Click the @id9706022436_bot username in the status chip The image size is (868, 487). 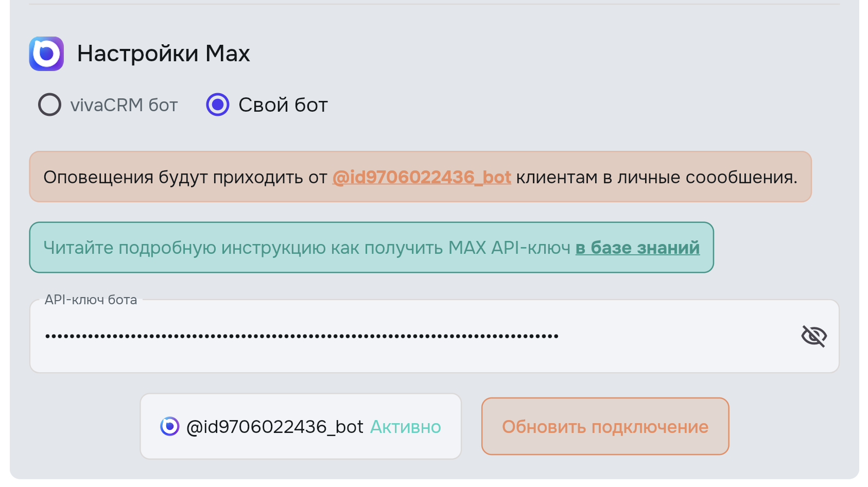click(275, 427)
